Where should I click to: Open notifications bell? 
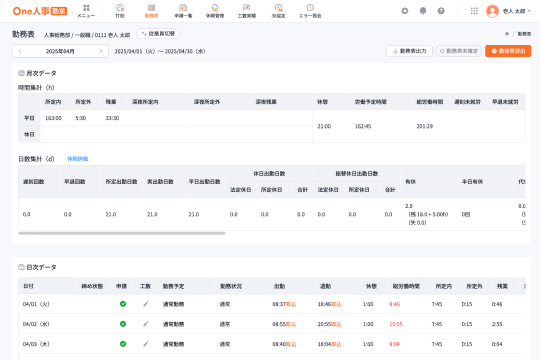point(423,11)
